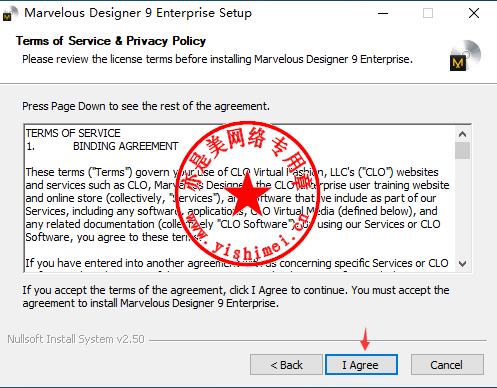Click the paragraph starting with These terms
497x388 pixels.
[x=237, y=204]
